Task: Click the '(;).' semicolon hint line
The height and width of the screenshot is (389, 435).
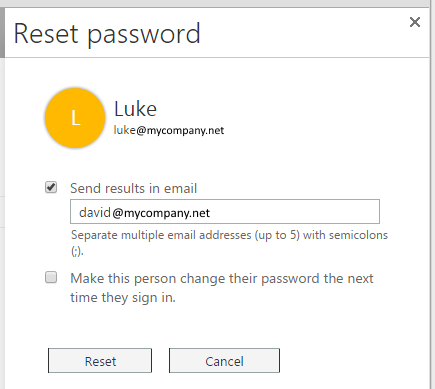Action: click(77, 252)
